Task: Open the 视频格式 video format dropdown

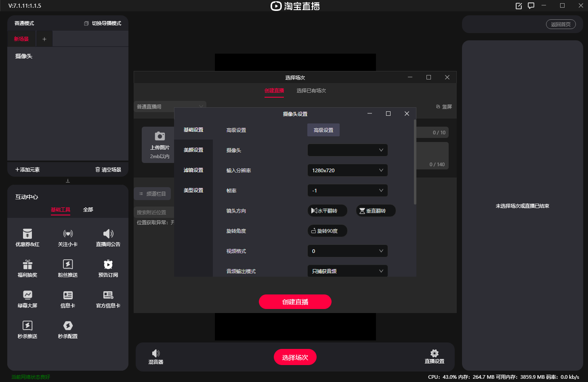Action: (x=348, y=251)
